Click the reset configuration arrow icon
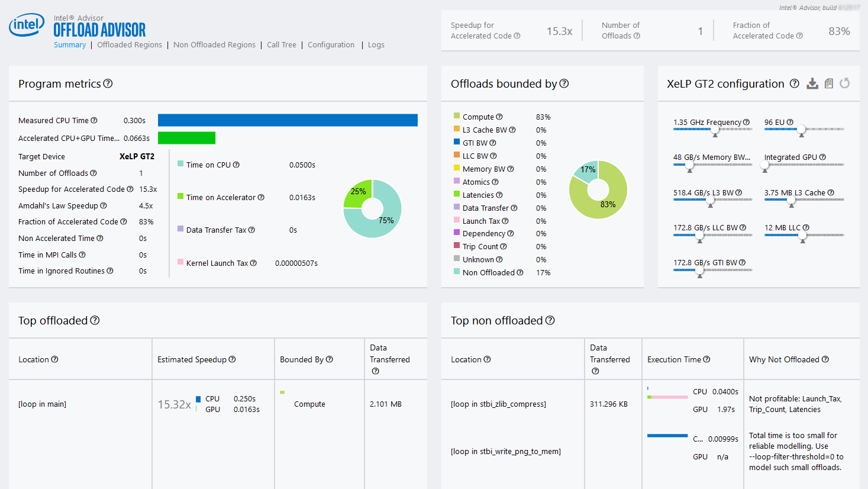The image size is (868, 489). click(845, 83)
